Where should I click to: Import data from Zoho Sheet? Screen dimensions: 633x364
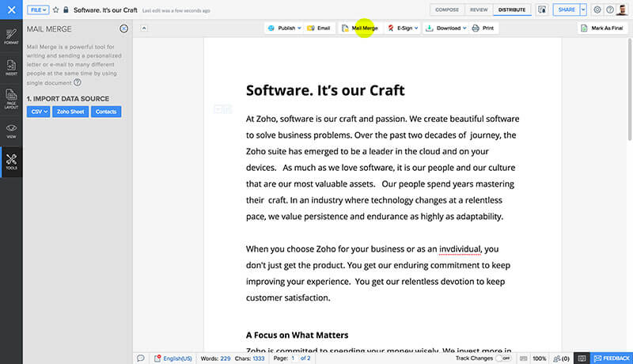coord(70,112)
